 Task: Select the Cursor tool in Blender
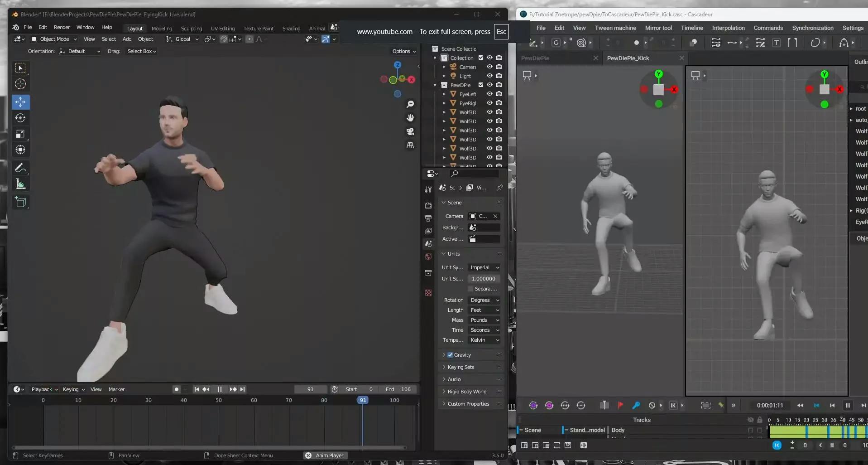click(20, 84)
